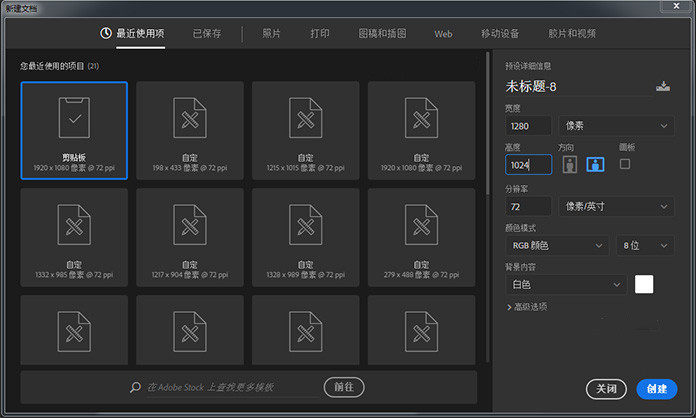
Task: Click the height field showing 1024
Action: coord(529,165)
